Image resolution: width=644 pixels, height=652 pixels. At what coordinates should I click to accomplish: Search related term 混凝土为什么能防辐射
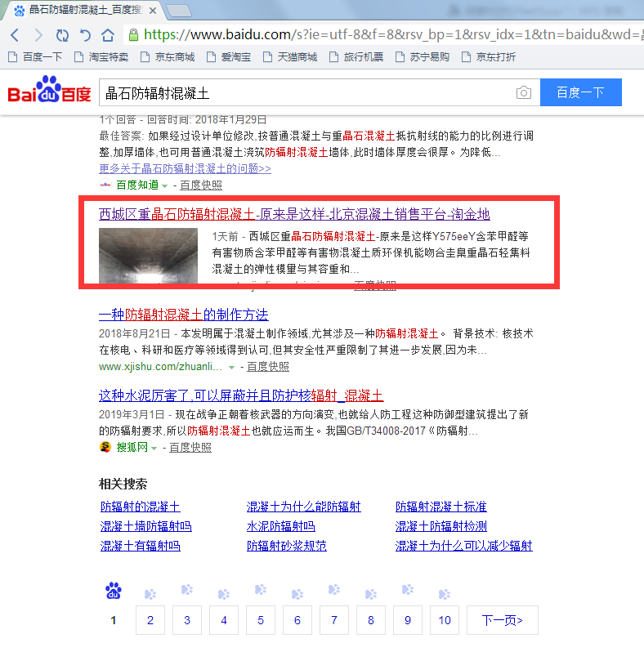pyautogui.click(x=304, y=507)
